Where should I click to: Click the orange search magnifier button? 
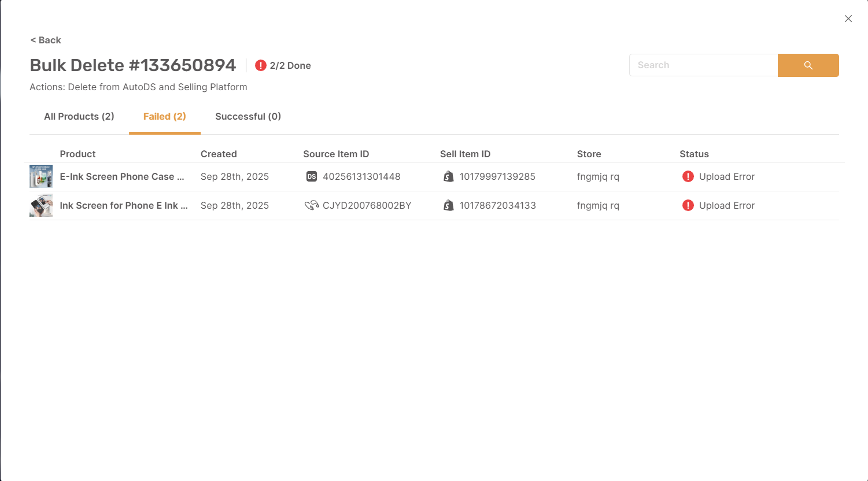click(808, 65)
